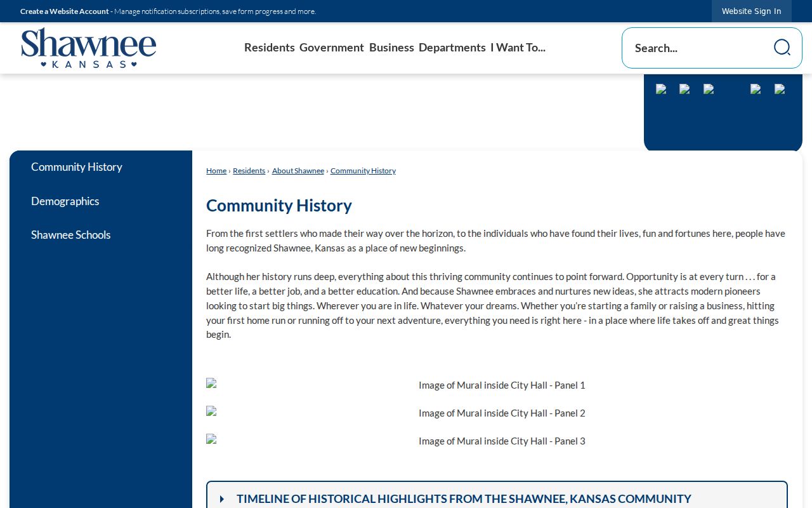812x508 pixels.
Task: Follow the Create a Website Account link
Action: tap(65, 11)
